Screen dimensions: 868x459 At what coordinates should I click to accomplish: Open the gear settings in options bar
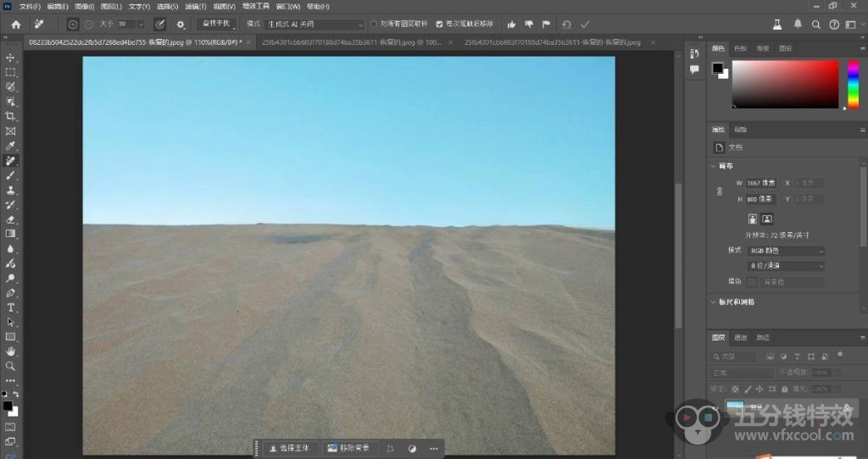pos(181,25)
